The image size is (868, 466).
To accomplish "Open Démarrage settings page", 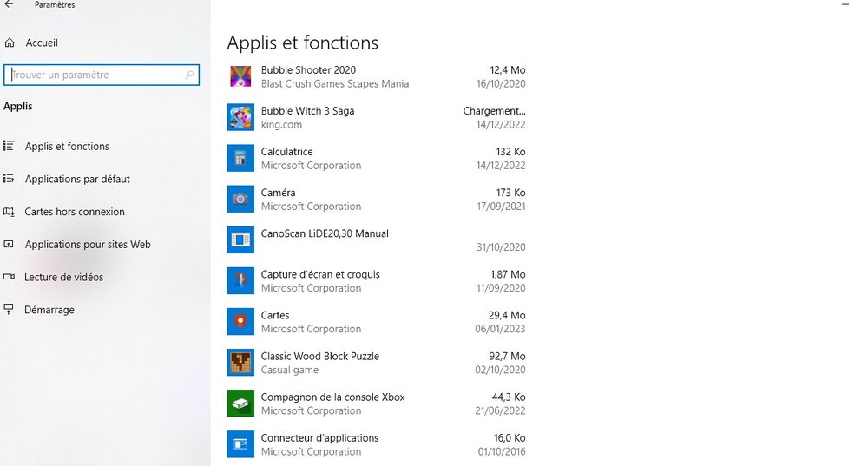I will [49, 310].
